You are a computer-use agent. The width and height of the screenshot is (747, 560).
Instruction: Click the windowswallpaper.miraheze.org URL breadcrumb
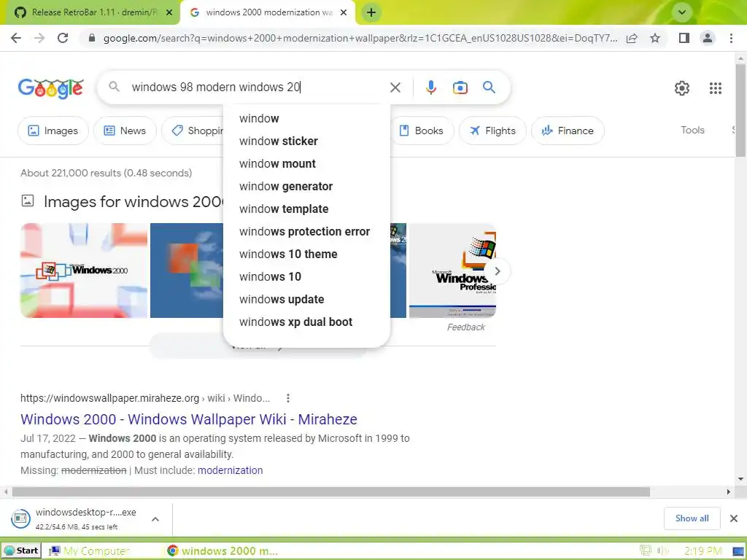145,398
